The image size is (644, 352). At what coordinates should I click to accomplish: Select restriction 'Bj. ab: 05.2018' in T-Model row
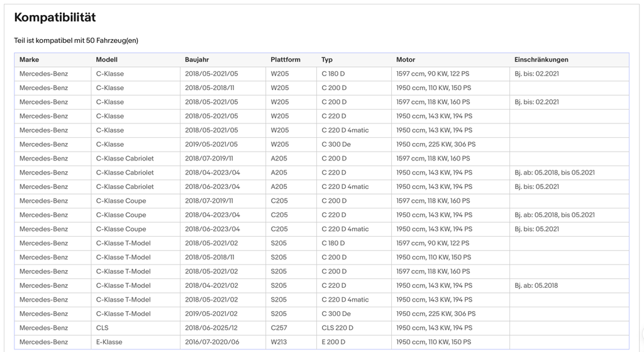point(536,285)
